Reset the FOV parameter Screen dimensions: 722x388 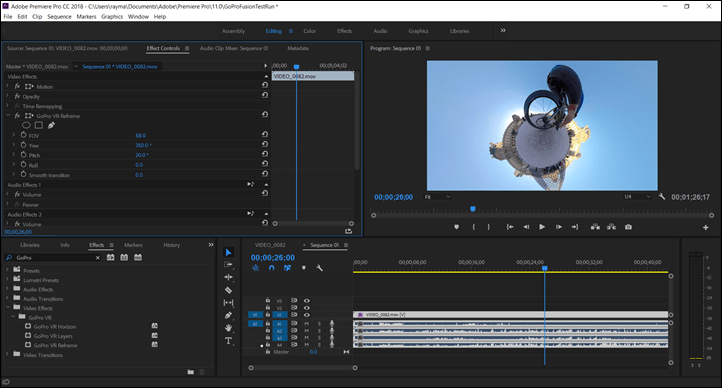point(265,134)
